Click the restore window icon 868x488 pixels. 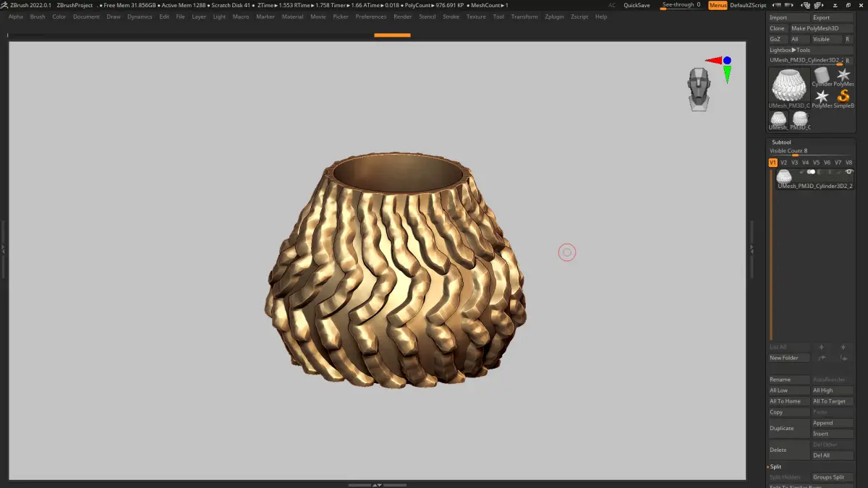(848, 5)
